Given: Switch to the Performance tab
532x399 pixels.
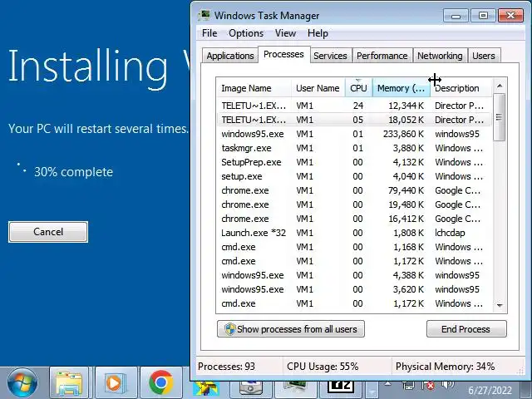Looking at the screenshot, I should click(382, 56).
